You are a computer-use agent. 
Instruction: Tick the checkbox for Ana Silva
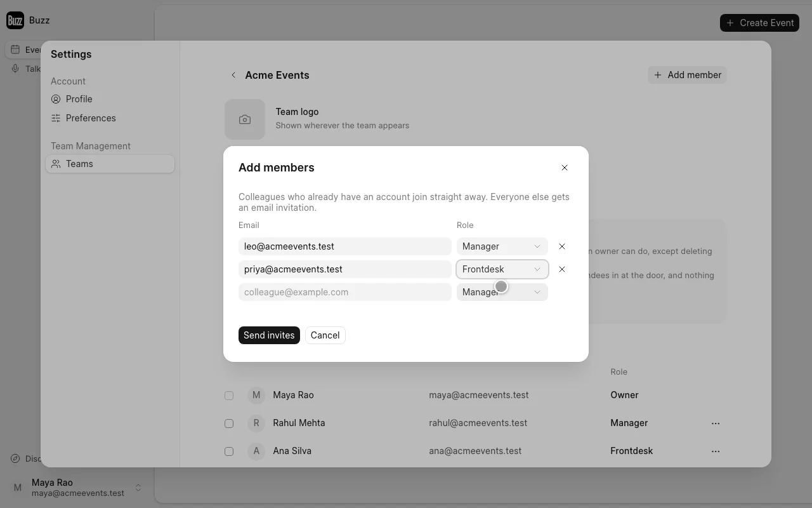point(229,451)
